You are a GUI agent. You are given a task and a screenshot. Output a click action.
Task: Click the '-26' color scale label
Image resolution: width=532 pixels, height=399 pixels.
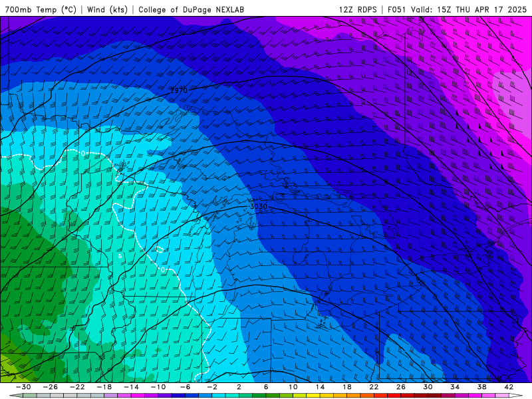(x=51, y=387)
